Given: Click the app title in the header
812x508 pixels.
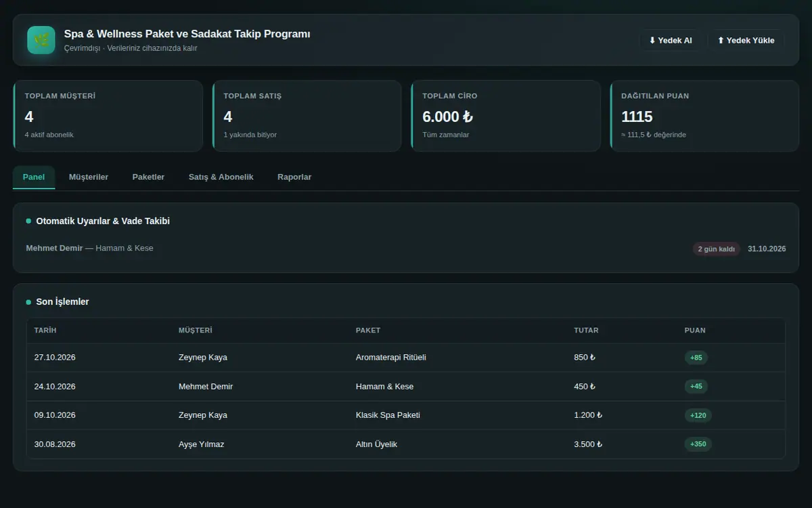Looking at the screenshot, I should tap(187, 34).
